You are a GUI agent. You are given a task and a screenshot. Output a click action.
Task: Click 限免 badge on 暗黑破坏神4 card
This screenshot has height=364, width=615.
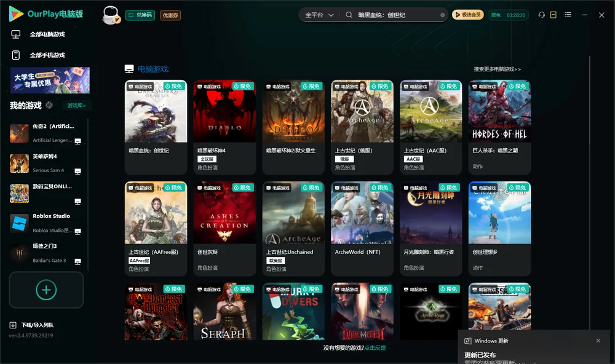(243, 86)
